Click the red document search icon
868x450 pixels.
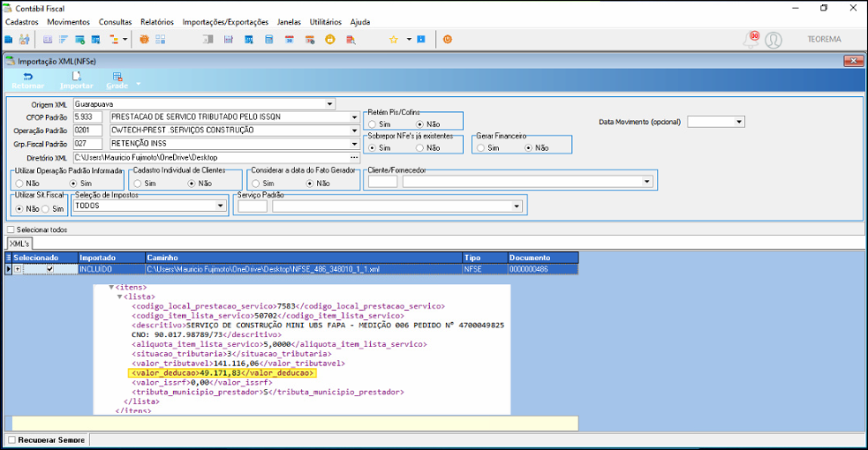tap(351, 39)
